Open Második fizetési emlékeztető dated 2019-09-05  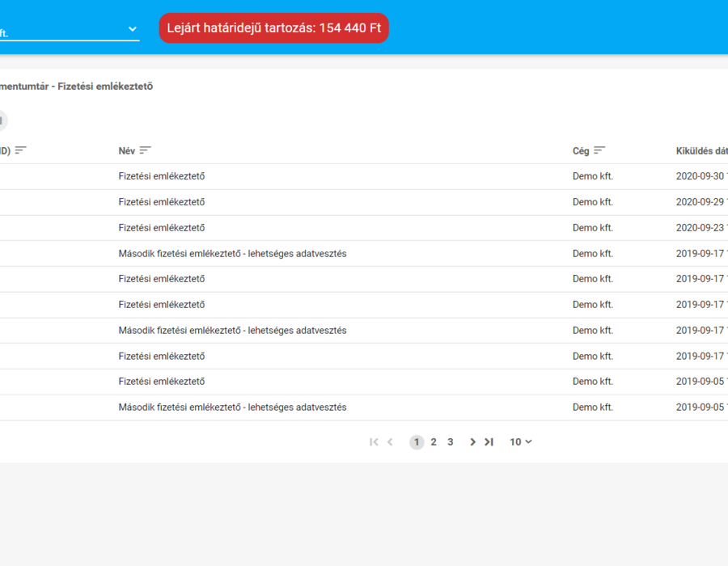click(233, 408)
